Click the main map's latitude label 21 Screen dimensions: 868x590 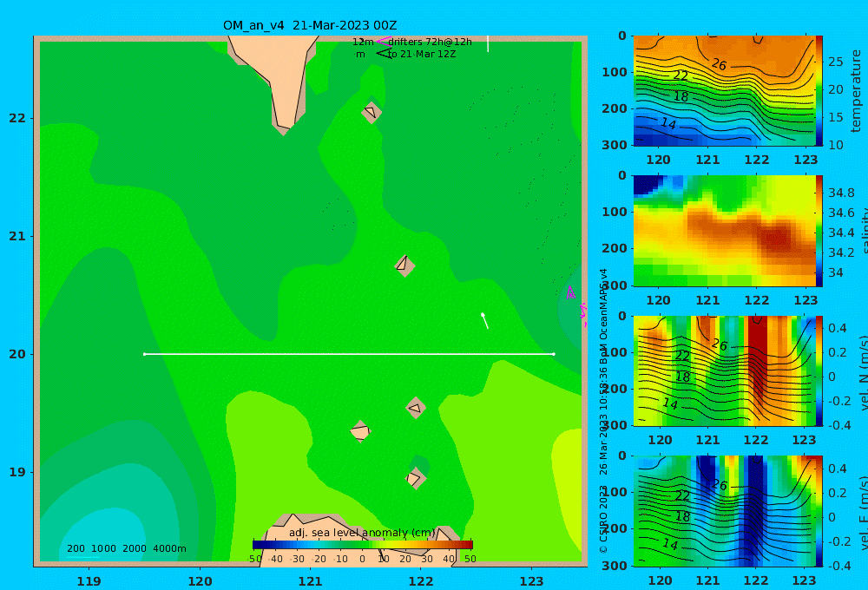tap(17, 236)
